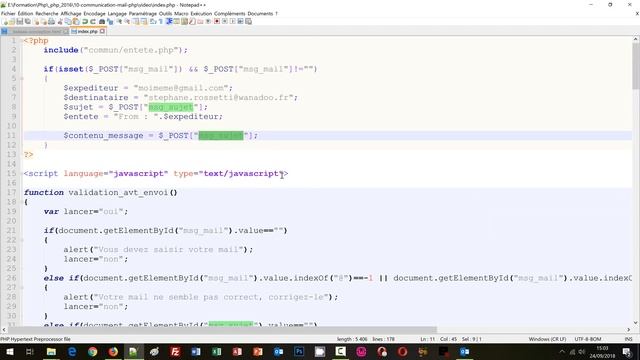
Task: Toggle synchronized horizontal scrolling
Action: pos(144,21)
